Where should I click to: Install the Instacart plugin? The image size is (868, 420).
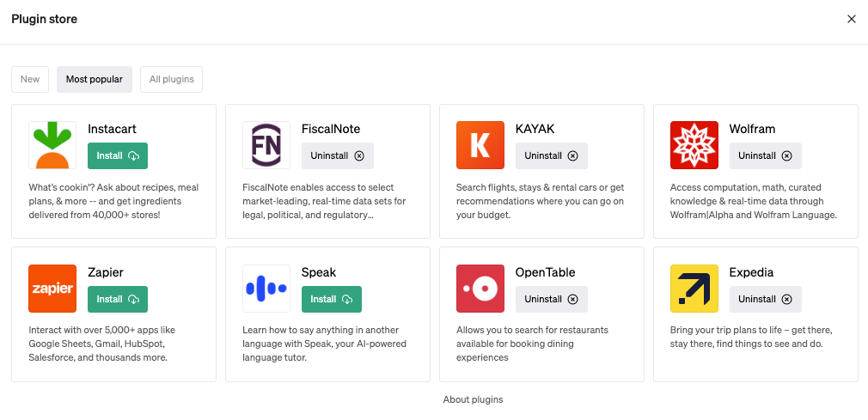pyautogui.click(x=118, y=155)
